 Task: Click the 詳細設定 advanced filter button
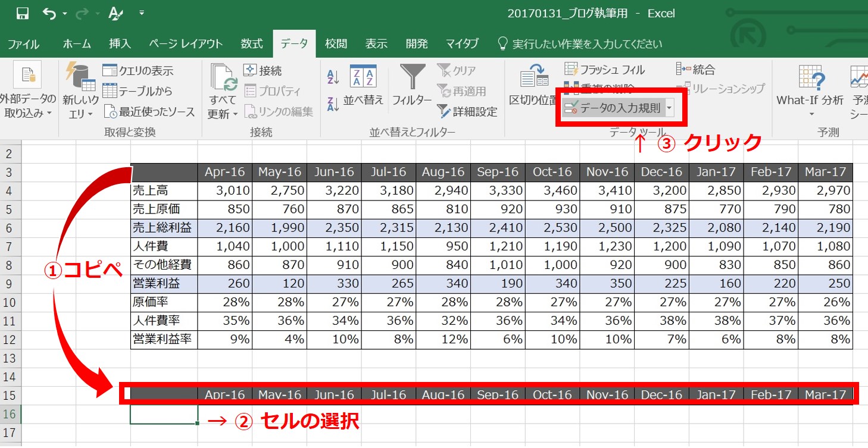point(467,111)
